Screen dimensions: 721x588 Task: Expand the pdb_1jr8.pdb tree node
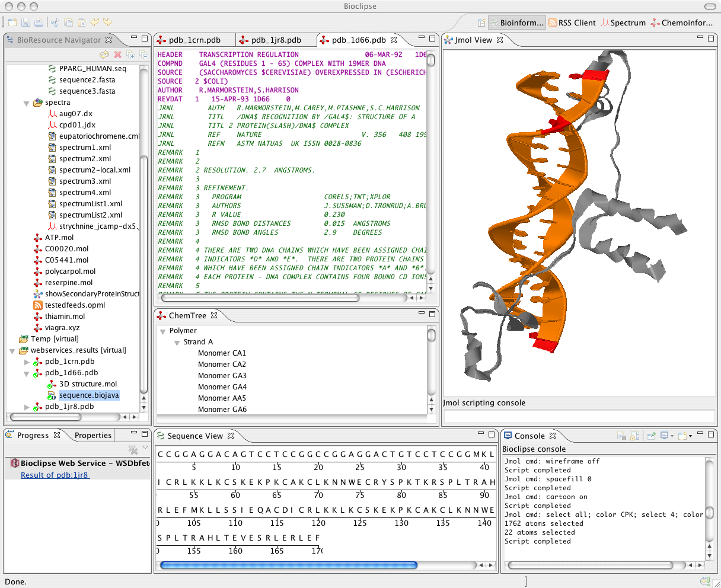(27, 407)
